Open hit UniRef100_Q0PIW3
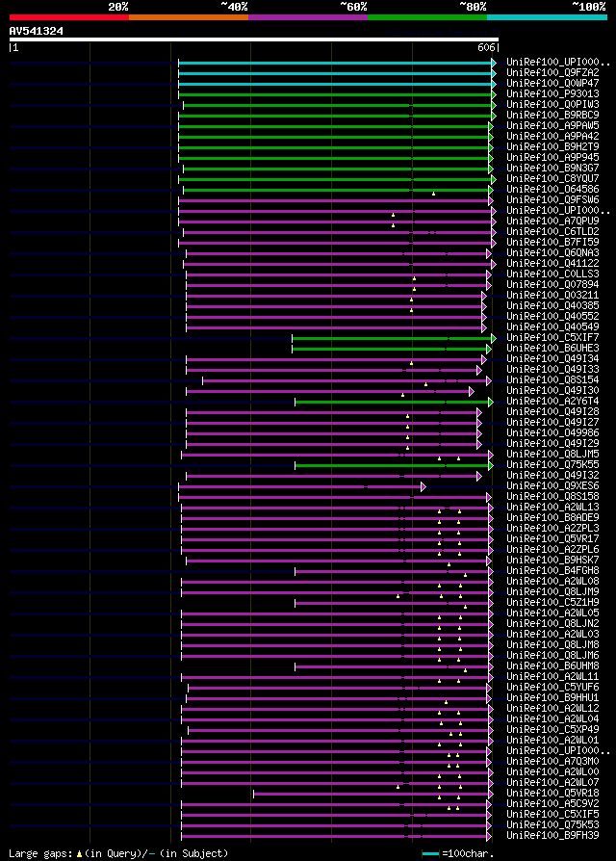This screenshot has width=616, height=861. click(552, 104)
